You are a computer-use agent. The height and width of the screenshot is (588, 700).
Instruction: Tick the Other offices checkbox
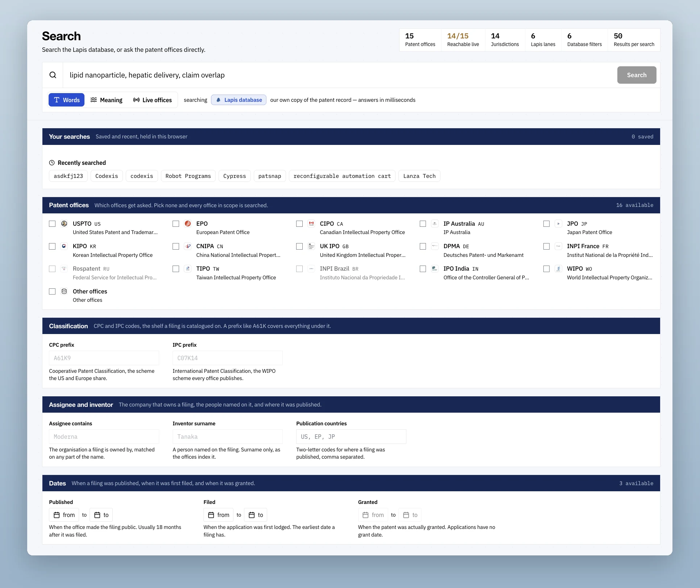52,291
